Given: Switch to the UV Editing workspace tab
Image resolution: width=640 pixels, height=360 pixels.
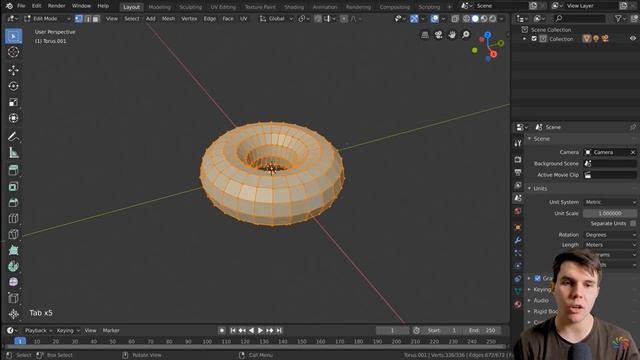Looking at the screenshot, I should click(x=223, y=7).
